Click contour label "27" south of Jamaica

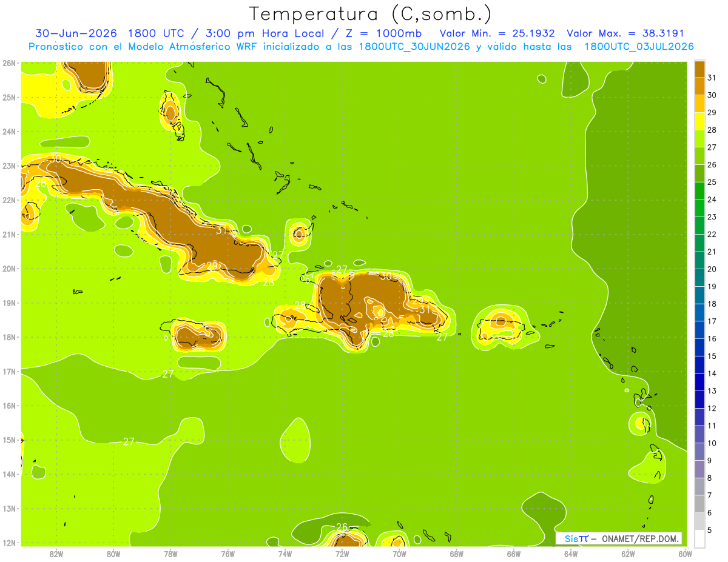coord(168,374)
